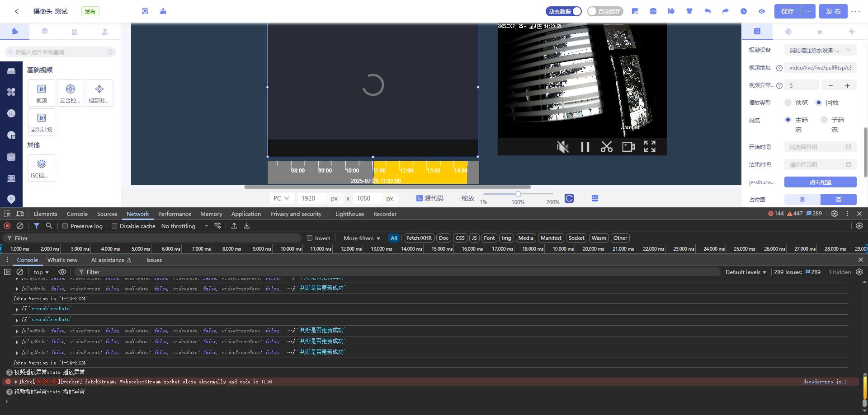Switch to the Elements tab

point(46,214)
